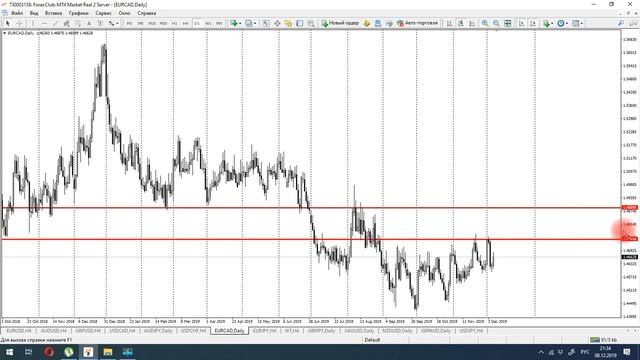Switch to W1 timeframe
This screenshot has height=360, width=640.
pyautogui.click(x=208, y=23)
